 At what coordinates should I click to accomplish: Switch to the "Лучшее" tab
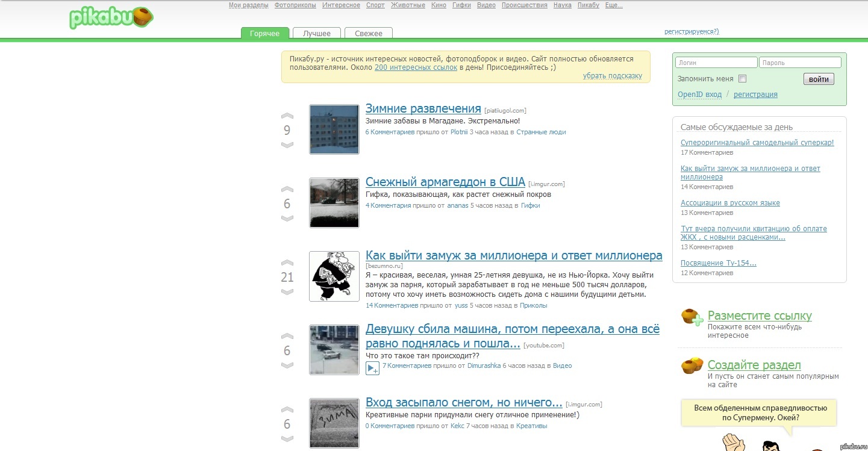pyautogui.click(x=317, y=34)
